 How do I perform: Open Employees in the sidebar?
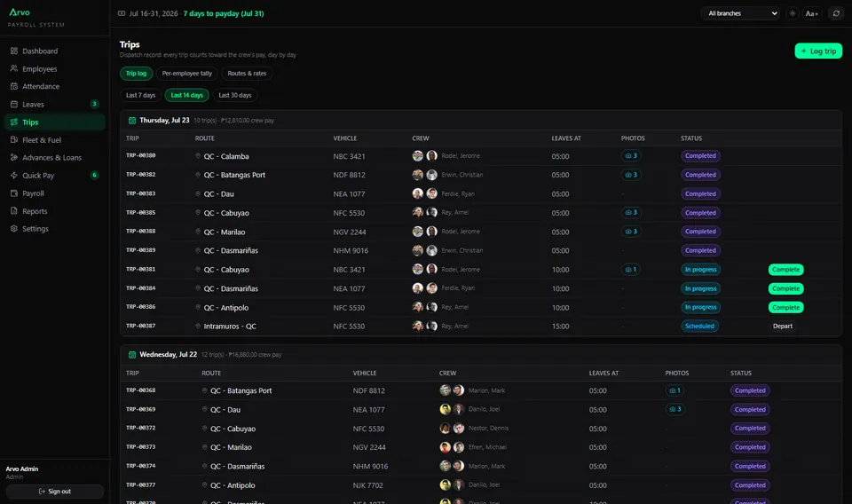54,69
